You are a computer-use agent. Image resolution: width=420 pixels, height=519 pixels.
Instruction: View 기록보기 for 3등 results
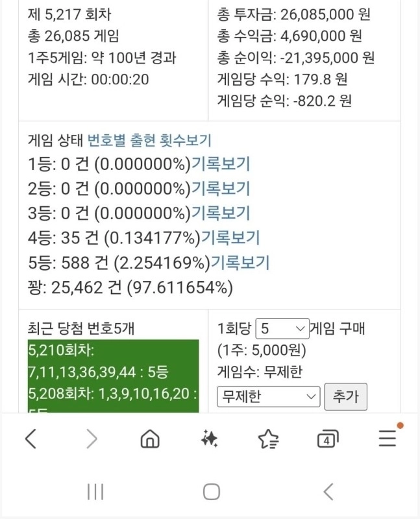[221, 213]
